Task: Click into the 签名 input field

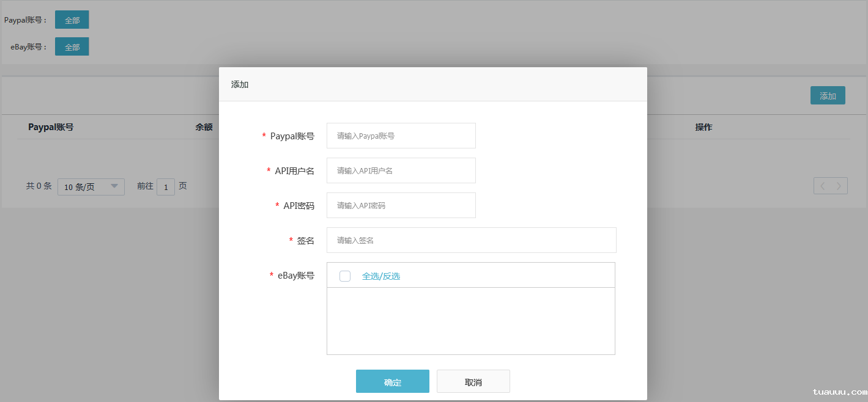Action: pyautogui.click(x=471, y=240)
